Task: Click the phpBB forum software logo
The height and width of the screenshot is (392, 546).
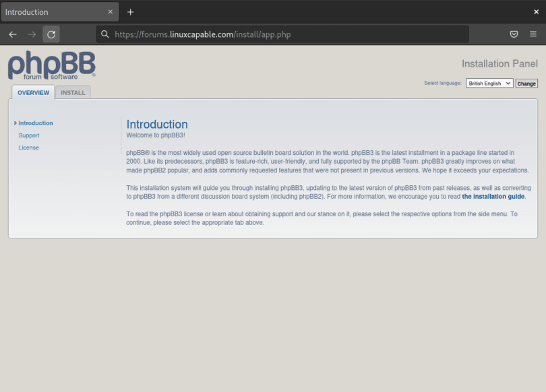Action: (51, 65)
